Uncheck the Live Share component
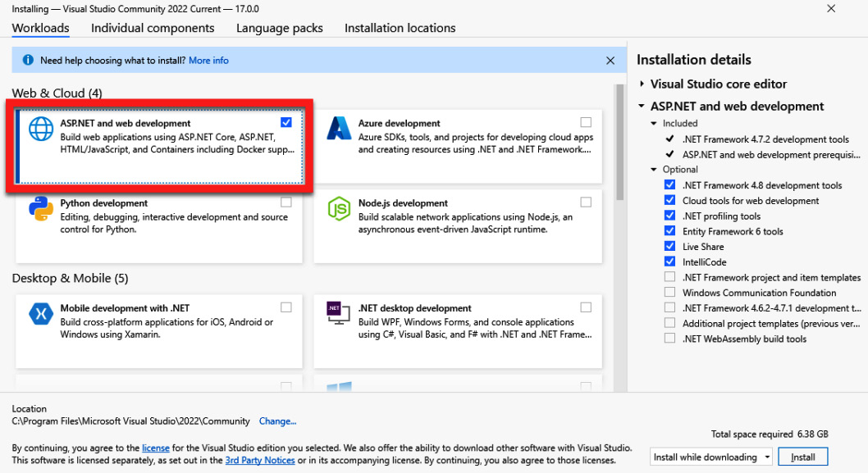The height and width of the screenshot is (473, 868). [x=669, y=246]
